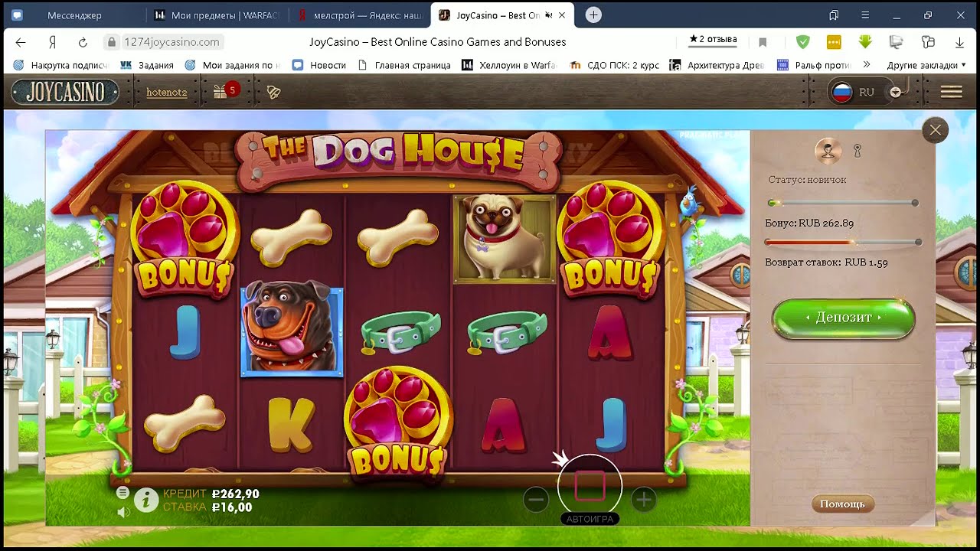Screen dimensions: 980x551
Task: Increase the bet with plus button
Action: click(644, 500)
